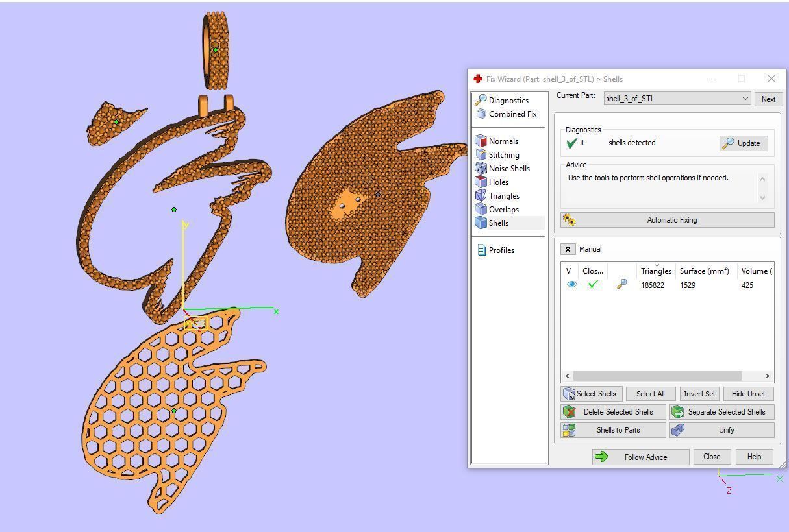
Task: Activate the Select Shells tool
Action: (591, 394)
